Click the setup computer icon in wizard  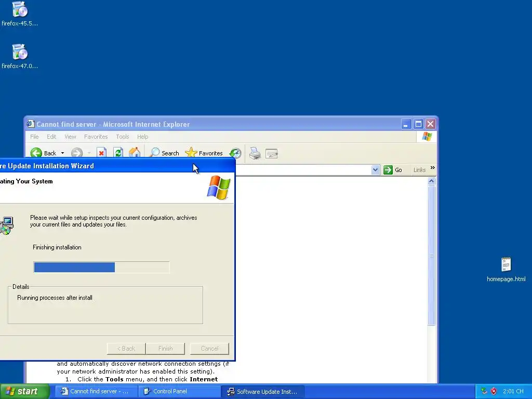pyautogui.click(x=6, y=225)
